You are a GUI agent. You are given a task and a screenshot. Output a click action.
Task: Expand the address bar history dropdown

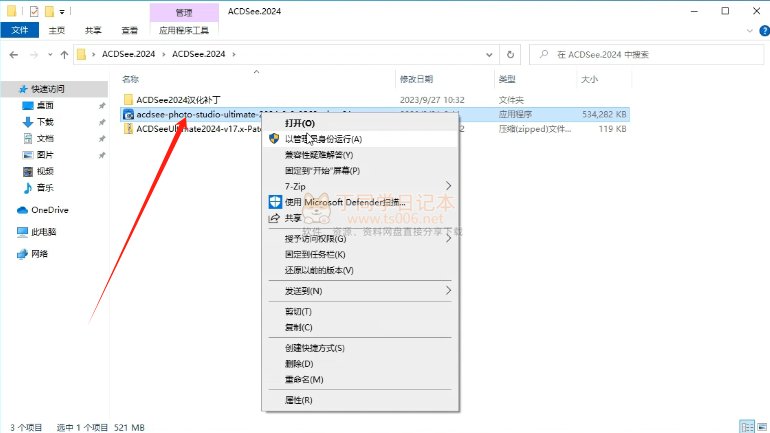coord(489,54)
